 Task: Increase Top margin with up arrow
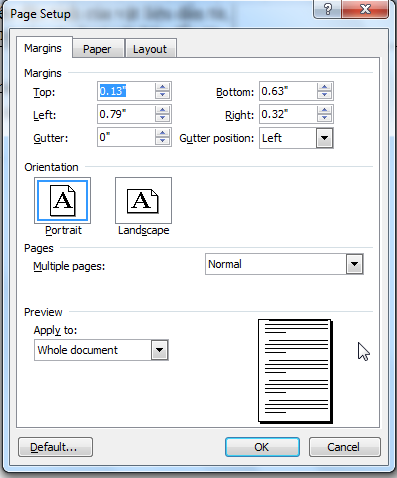click(162, 87)
